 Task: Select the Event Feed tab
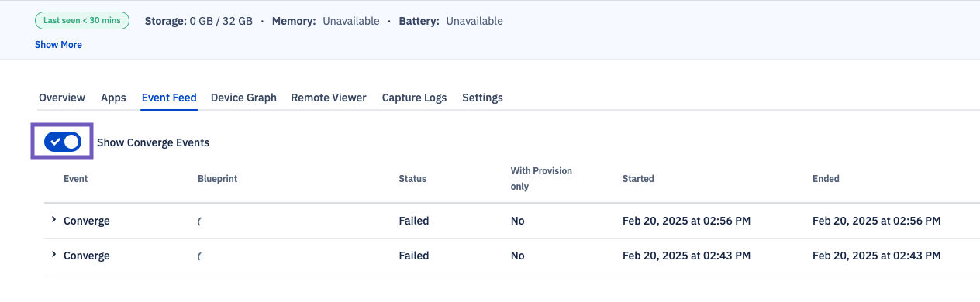[x=169, y=98]
